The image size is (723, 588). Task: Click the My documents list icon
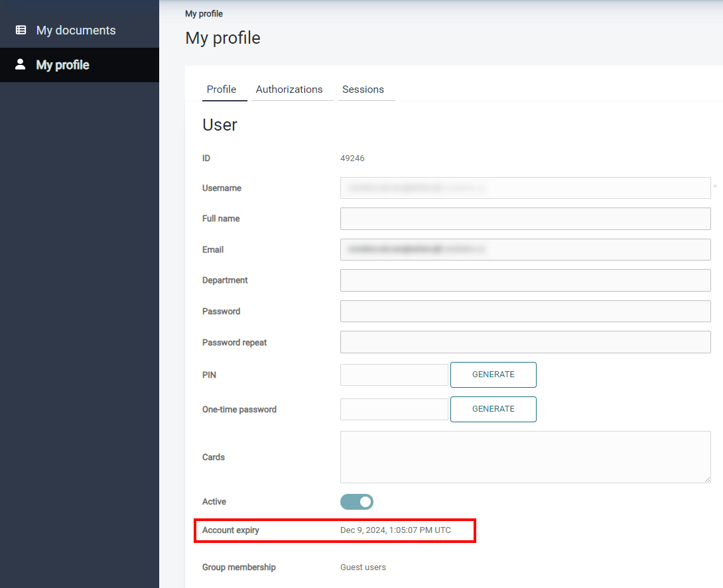tap(21, 30)
